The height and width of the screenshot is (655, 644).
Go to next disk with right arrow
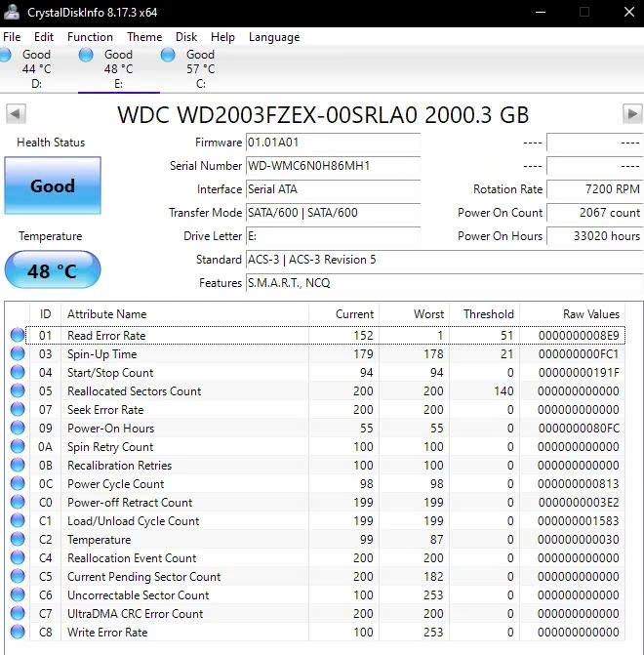coord(631,114)
